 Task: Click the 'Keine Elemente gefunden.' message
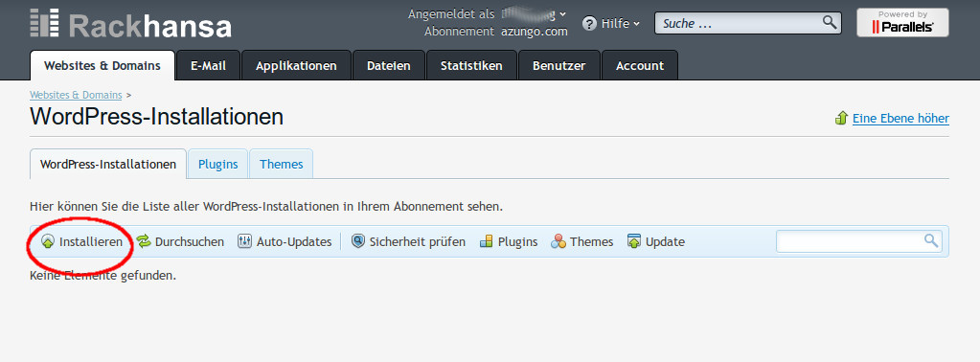click(103, 275)
